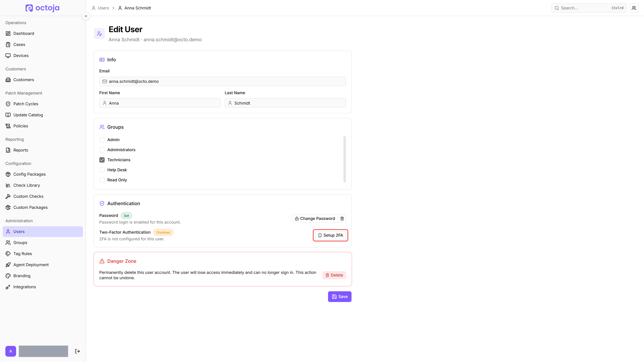Image resolution: width=644 pixels, height=362 pixels.
Task: Click the Email input field
Action: [223, 81]
